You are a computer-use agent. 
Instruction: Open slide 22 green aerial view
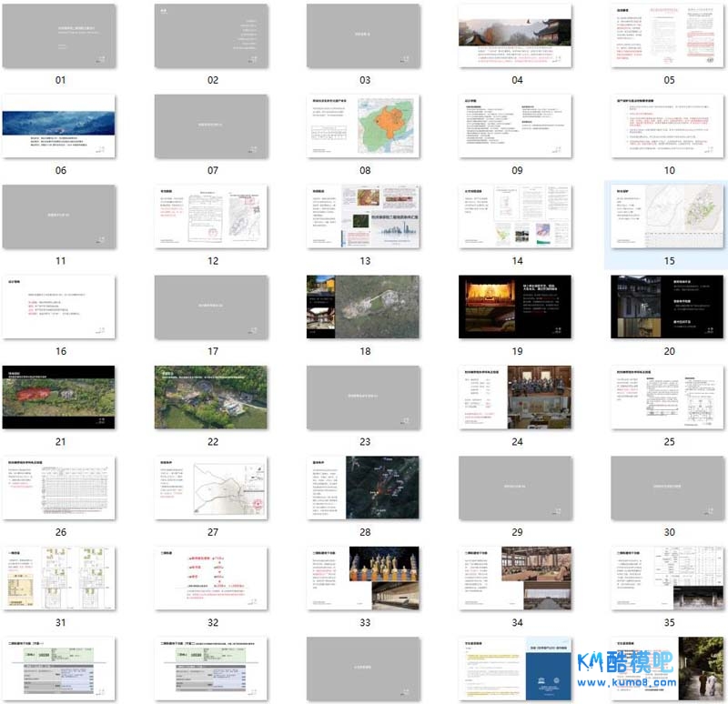(x=211, y=397)
